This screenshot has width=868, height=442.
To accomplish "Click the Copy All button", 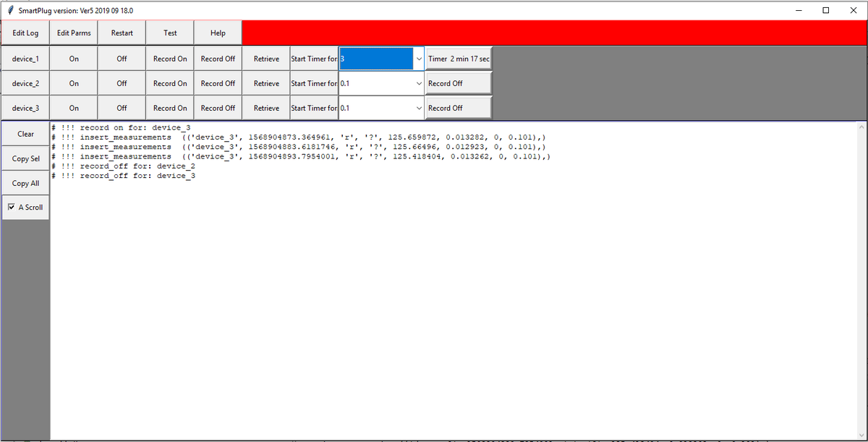I will [x=25, y=184].
